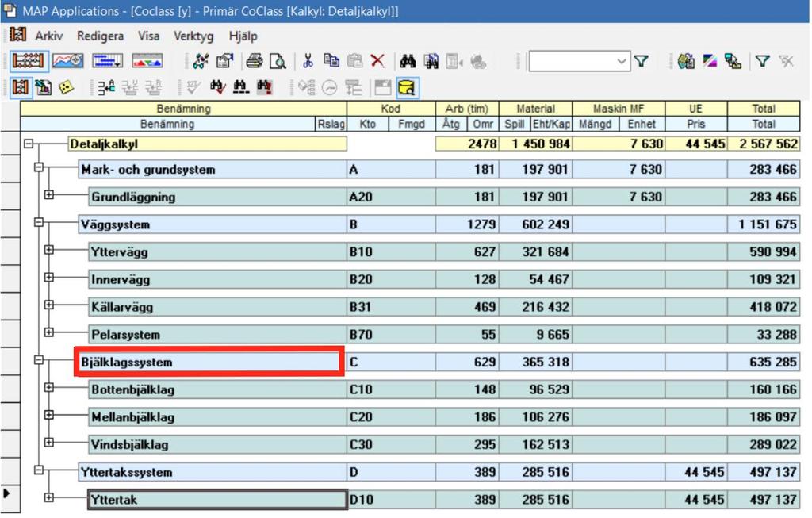Screen dimensions: 812x518
Task: Click the connected boxes structure icon
Action: [733, 61]
